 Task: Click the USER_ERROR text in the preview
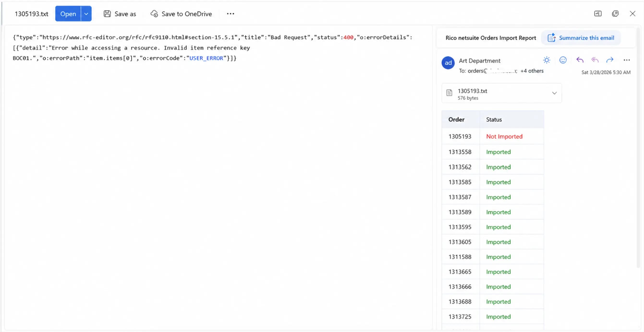pyautogui.click(x=206, y=58)
